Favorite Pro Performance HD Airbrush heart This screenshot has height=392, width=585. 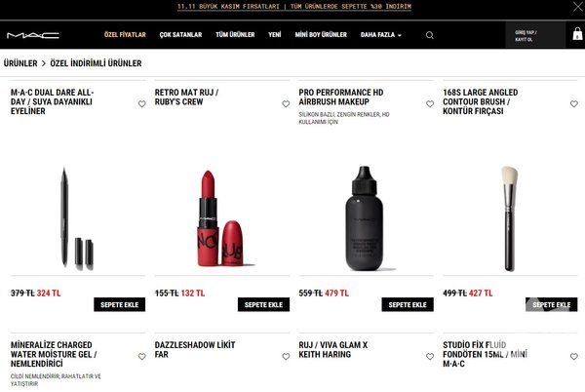(430, 104)
